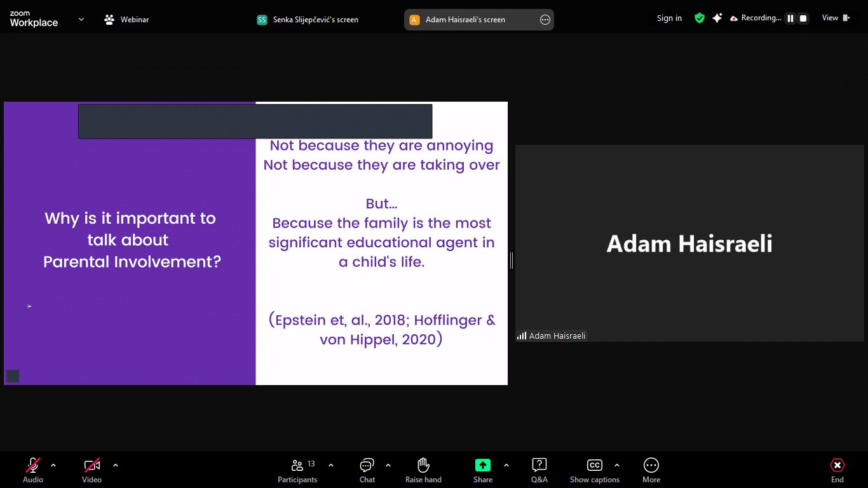The width and height of the screenshot is (868, 488).
Task: Switch to Senka Slijepčević's screen tab
Action: [x=308, y=20]
